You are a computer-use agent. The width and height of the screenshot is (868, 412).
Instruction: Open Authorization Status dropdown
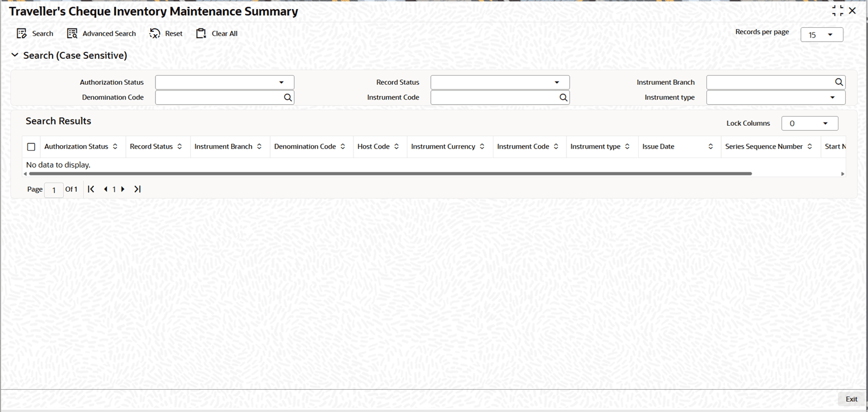(225, 83)
